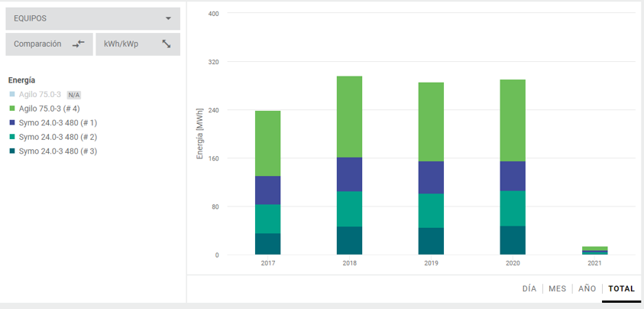Click the N/A badge next to Agilo 75.0-3
Image resolution: width=644 pixels, height=309 pixels.
(74, 95)
